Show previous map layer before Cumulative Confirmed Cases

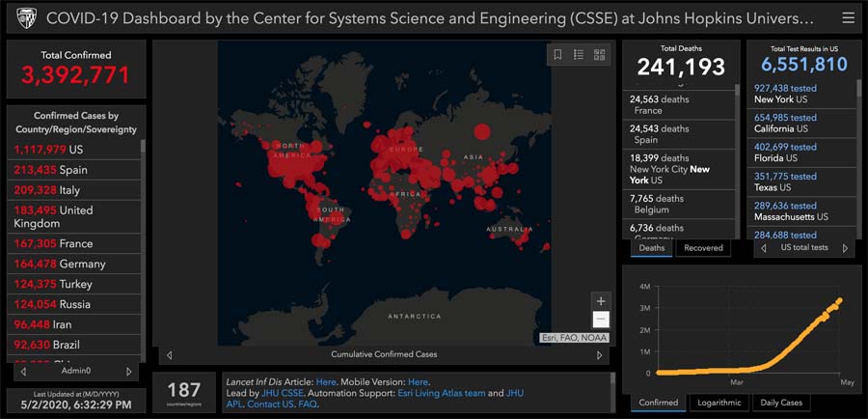(x=170, y=355)
